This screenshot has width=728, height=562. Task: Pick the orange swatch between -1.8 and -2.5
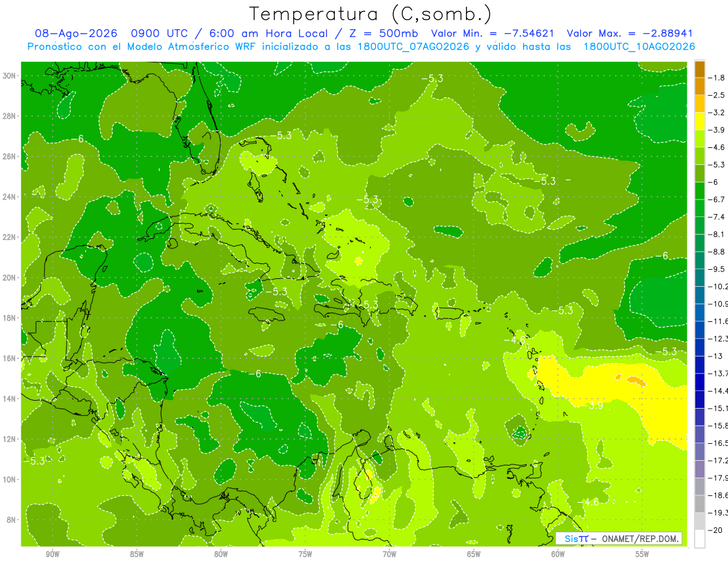point(699,86)
